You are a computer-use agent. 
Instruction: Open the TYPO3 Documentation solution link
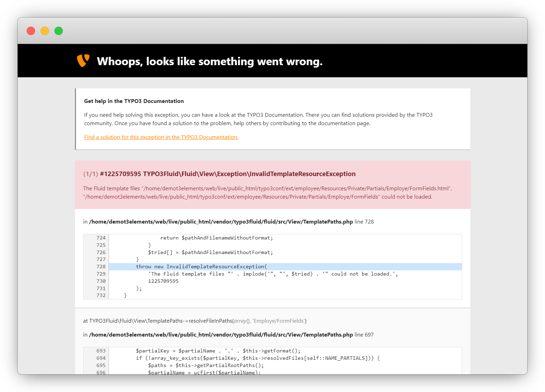(161, 137)
